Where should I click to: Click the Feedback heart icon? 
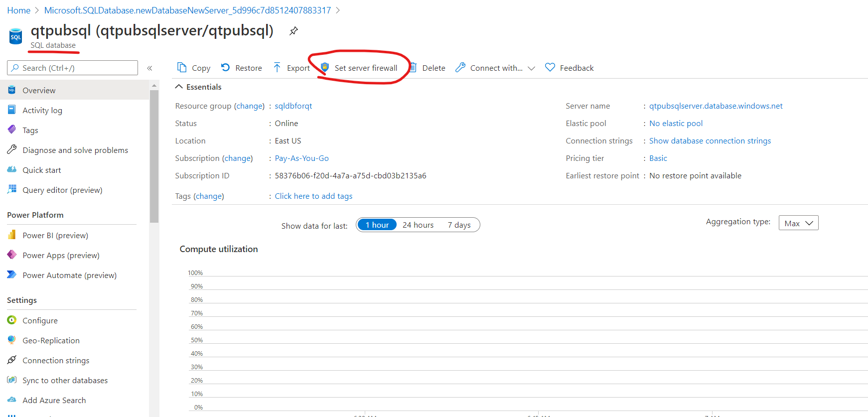pyautogui.click(x=550, y=67)
